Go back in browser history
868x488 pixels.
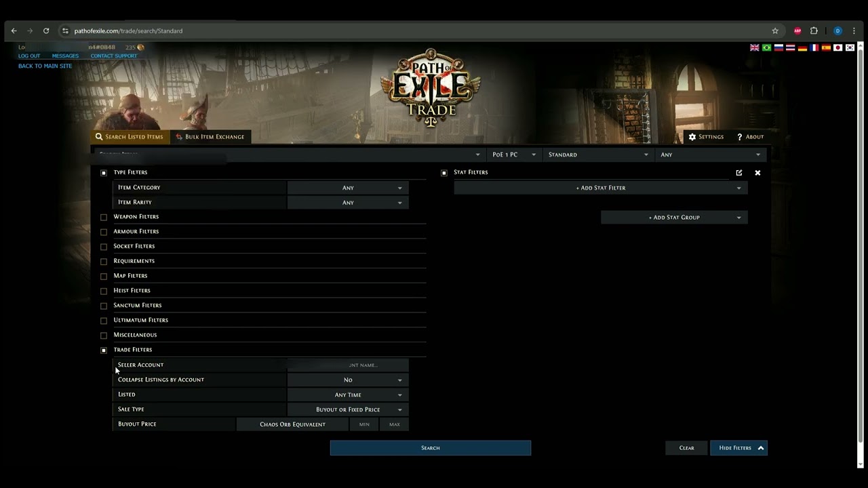point(14,30)
